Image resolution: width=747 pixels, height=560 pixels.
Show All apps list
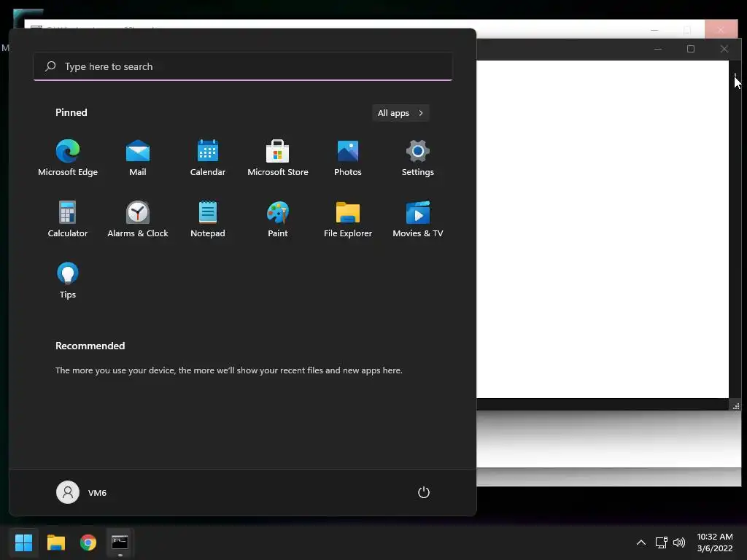[400, 113]
